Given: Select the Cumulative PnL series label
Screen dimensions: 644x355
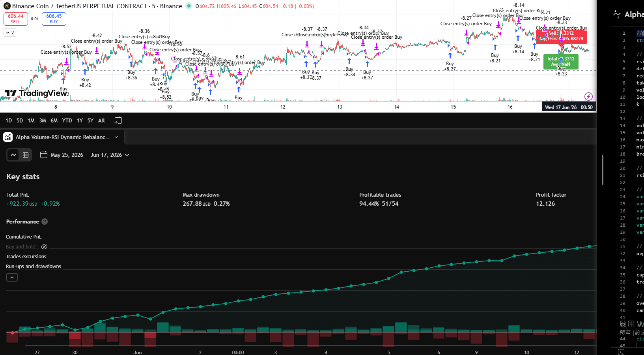Looking at the screenshot, I should click(24, 237).
